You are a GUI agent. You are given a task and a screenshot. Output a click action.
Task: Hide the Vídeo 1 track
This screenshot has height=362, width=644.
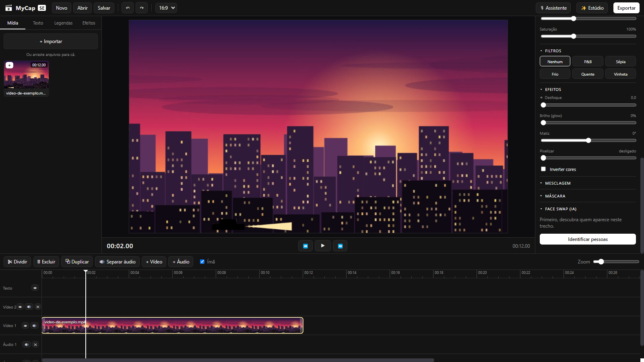25,326
